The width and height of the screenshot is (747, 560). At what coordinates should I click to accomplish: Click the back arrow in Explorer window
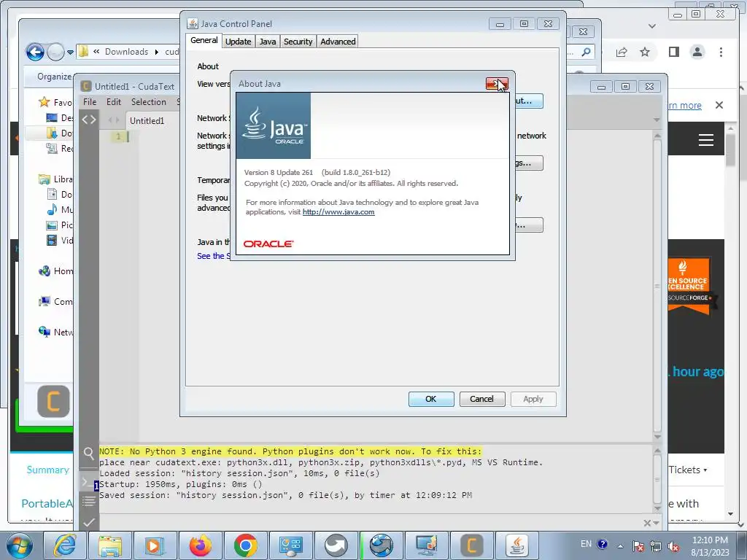[x=35, y=52]
